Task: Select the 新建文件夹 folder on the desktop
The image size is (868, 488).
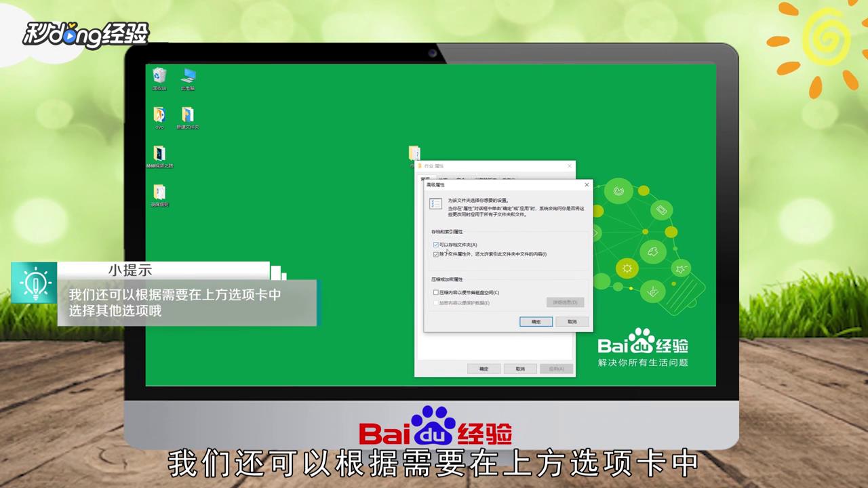Action: point(188,117)
